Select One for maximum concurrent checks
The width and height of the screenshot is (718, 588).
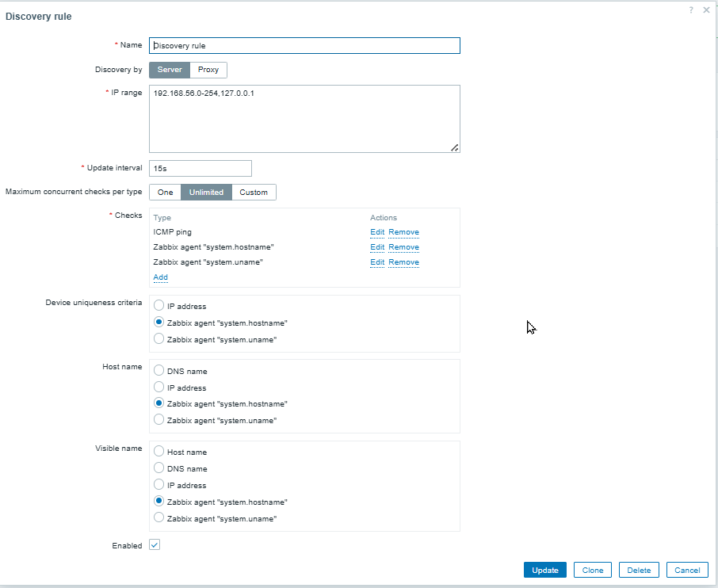165,192
